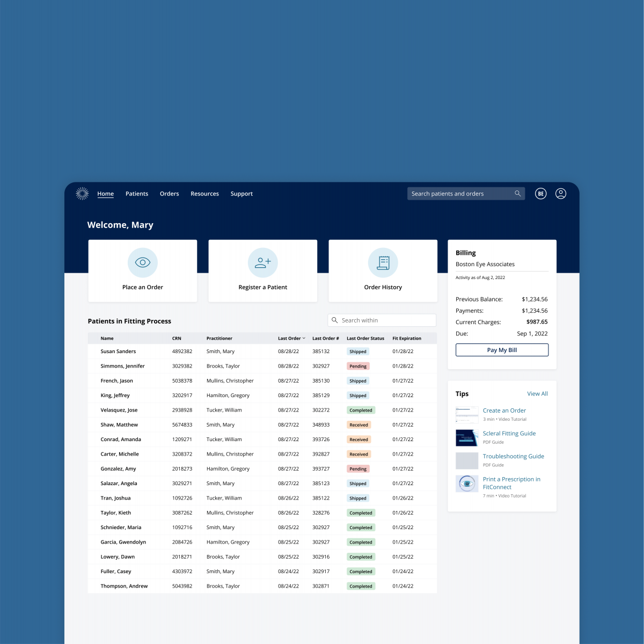The width and height of the screenshot is (644, 644).
Task: Open the Patients menu
Action: point(137,194)
